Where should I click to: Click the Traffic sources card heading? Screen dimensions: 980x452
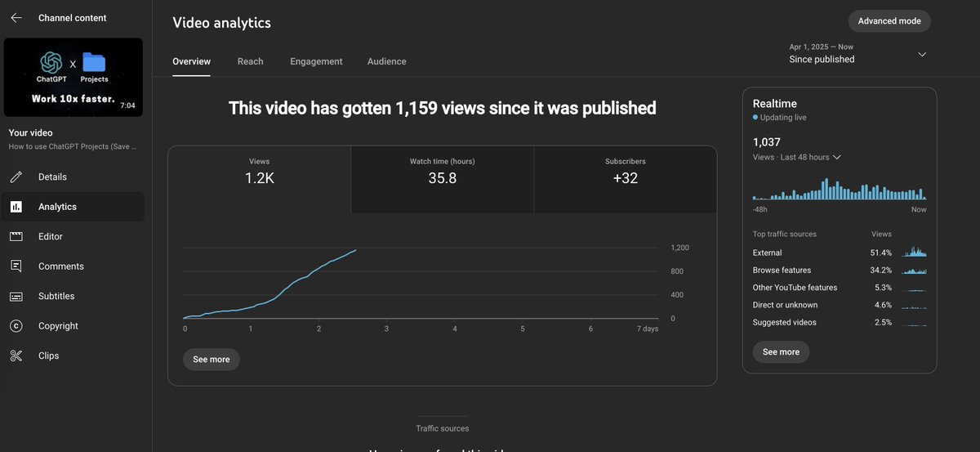pyautogui.click(x=443, y=428)
